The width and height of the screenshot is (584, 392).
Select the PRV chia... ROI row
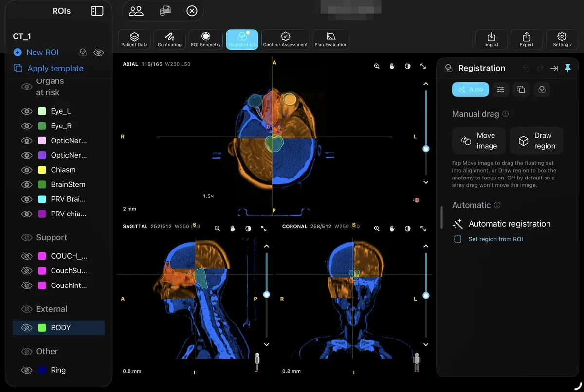58,214
